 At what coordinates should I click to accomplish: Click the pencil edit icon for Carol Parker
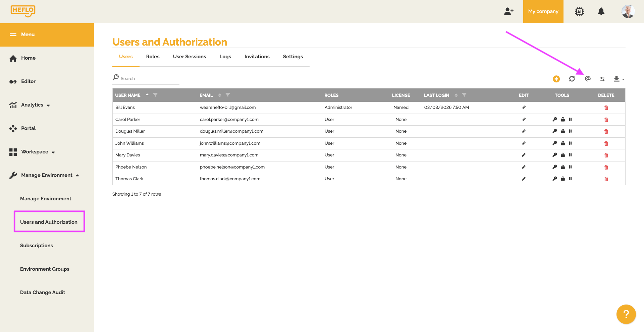(x=524, y=120)
